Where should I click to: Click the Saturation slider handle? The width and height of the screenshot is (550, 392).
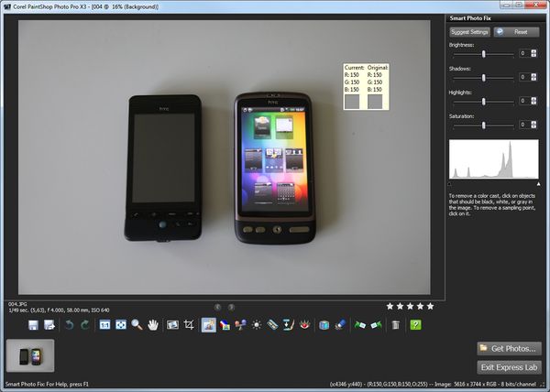coord(483,125)
